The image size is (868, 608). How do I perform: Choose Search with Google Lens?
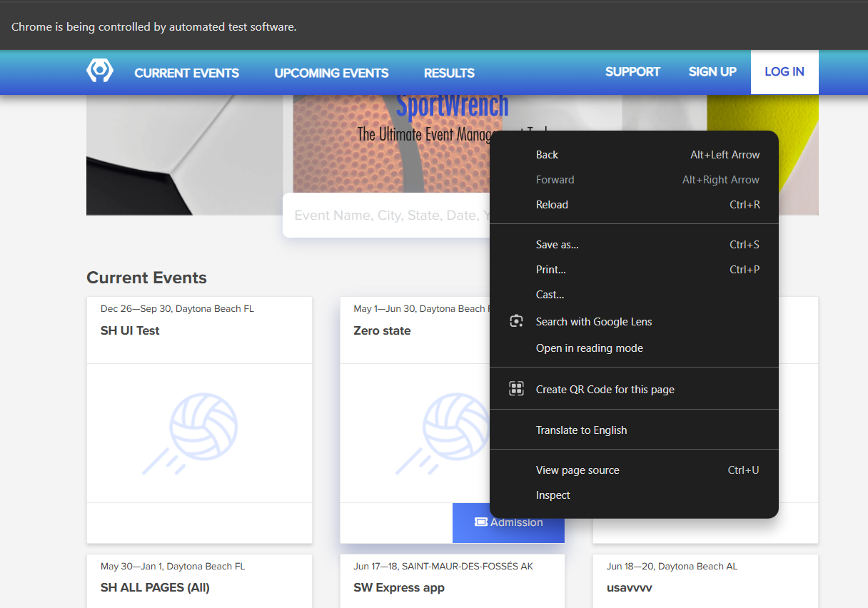(634, 322)
